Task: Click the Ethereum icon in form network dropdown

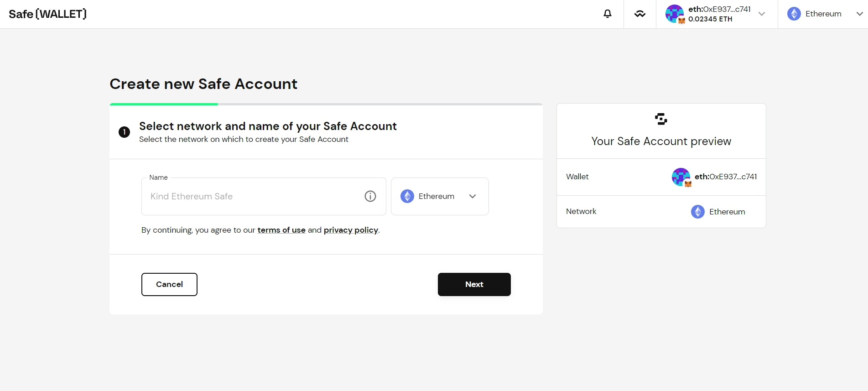Action: (407, 196)
